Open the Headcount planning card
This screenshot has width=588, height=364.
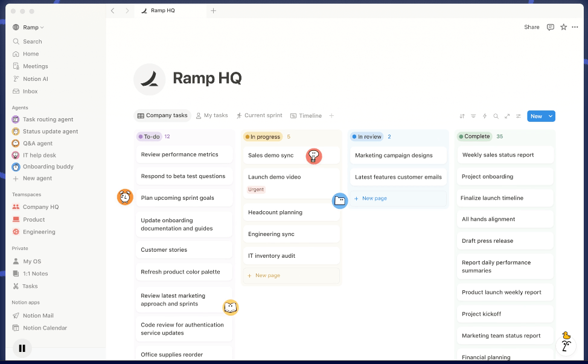coord(275,212)
